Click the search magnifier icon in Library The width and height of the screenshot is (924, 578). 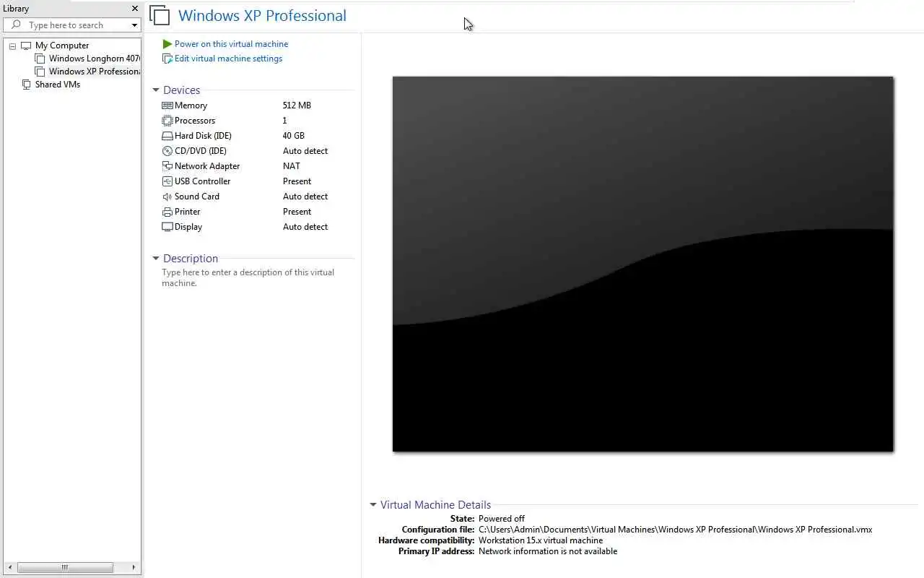pyautogui.click(x=16, y=25)
